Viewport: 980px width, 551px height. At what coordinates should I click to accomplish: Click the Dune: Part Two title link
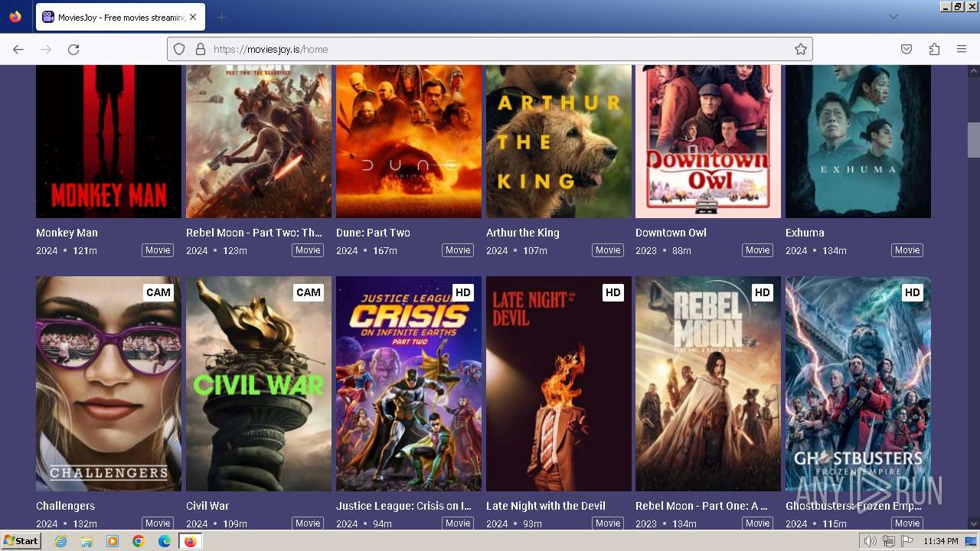tap(373, 233)
